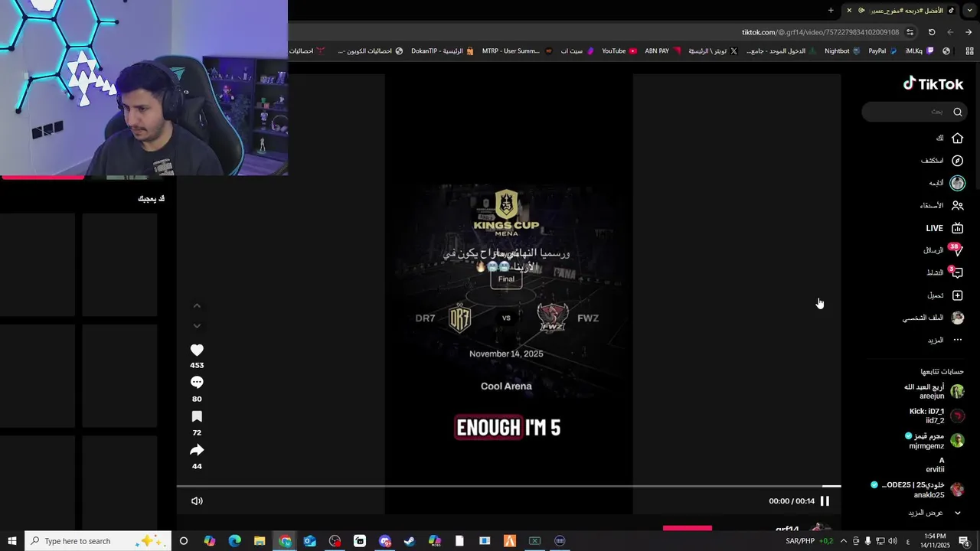Open followed account iid7_2
Screen dimensions: 980x551
pos(936,416)
